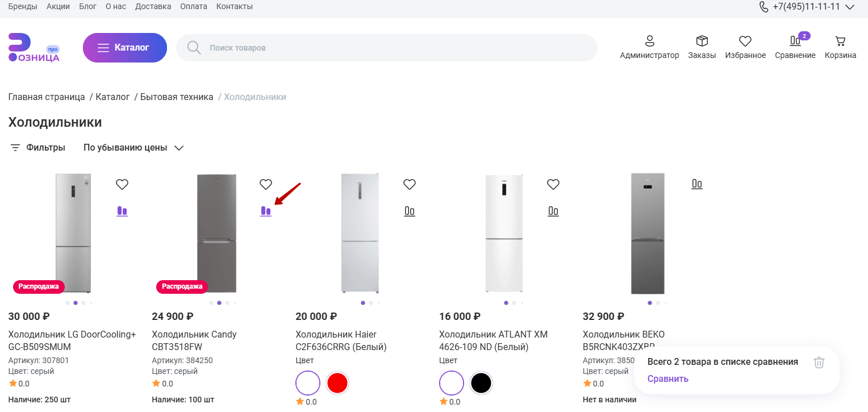Click the 30 000 ₽ price
The height and width of the screenshot is (412, 868).
point(29,317)
